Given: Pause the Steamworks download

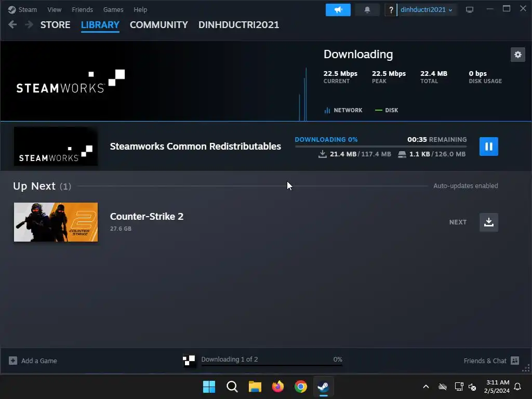Looking at the screenshot, I should 488,146.
